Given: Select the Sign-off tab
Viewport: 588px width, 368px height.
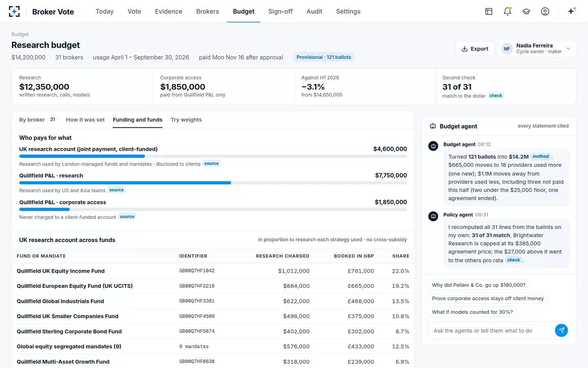Looking at the screenshot, I should coord(281,11).
